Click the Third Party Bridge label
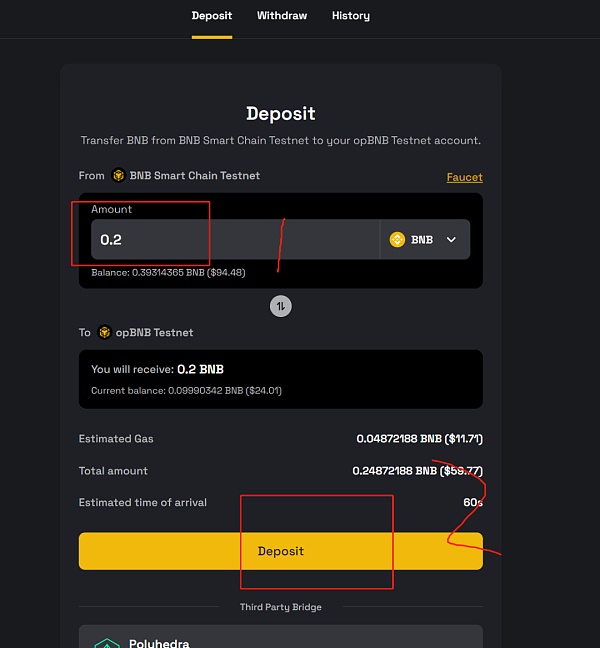Viewport: 600px width, 648px height. tap(281, 607)
